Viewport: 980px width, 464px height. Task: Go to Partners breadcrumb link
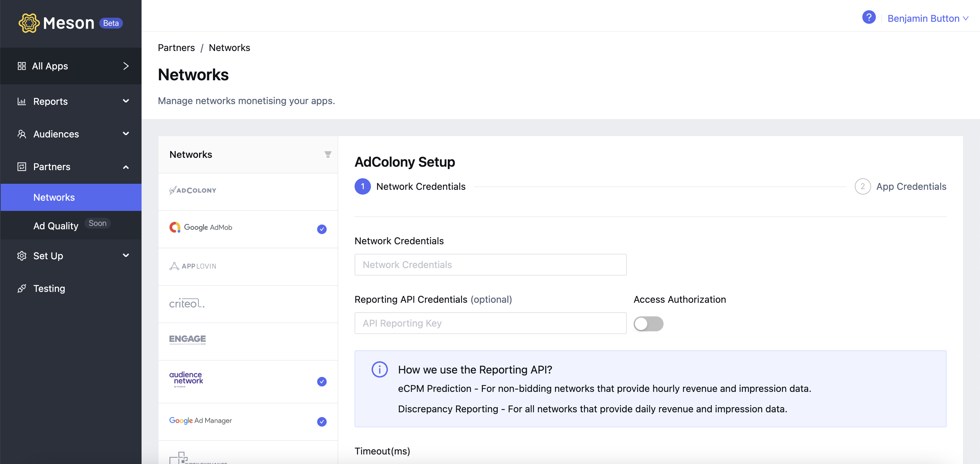click(176, 48)
